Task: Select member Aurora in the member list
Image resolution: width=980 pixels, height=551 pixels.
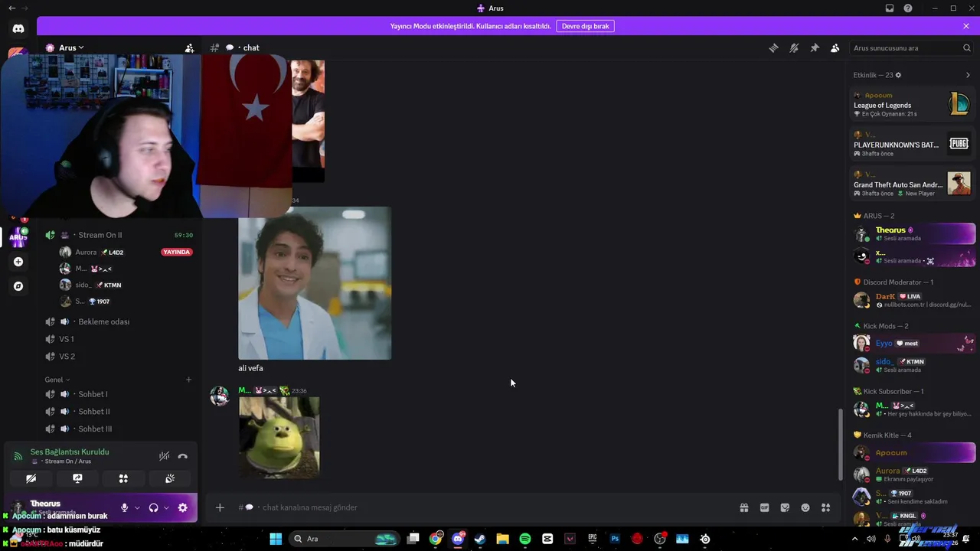Action: point(913,474)
